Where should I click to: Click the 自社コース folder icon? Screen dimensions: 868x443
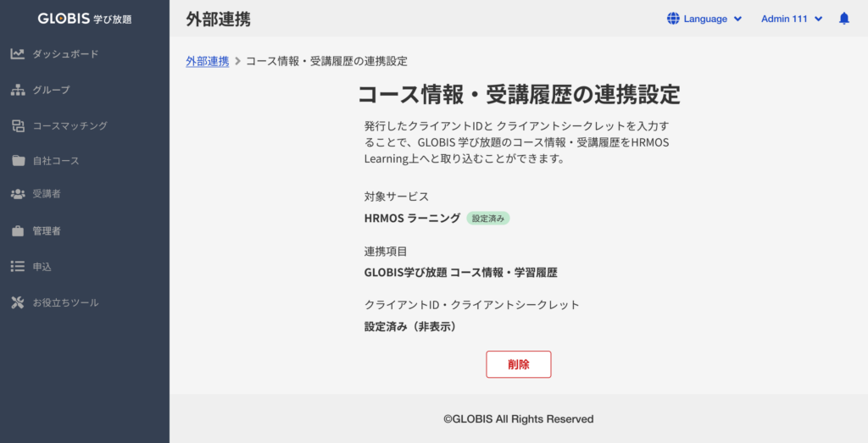[17, 160]
